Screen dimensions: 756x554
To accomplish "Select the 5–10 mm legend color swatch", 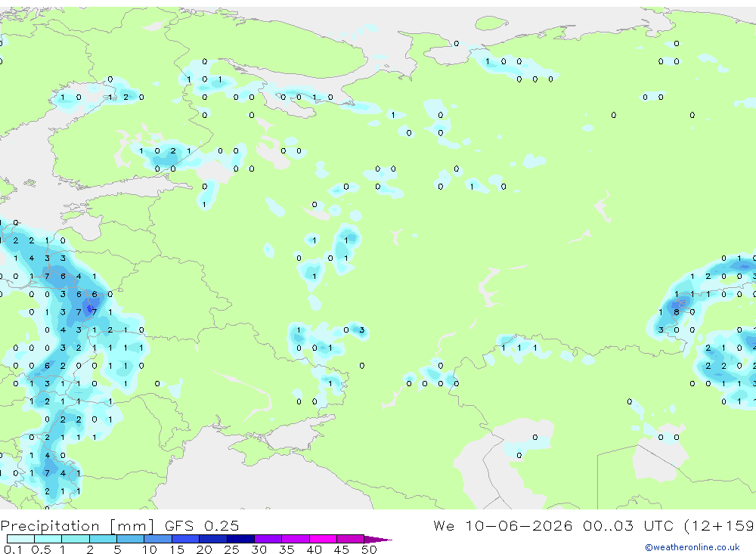I will 131,539.
